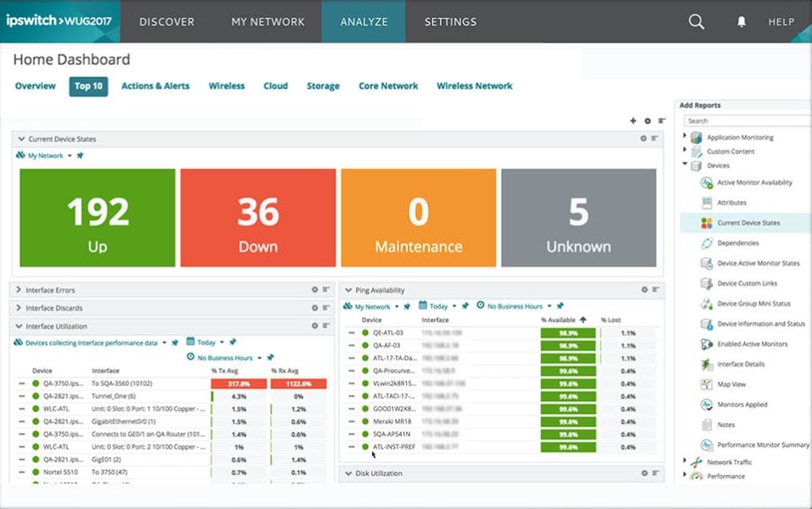The width and height of the screenshot is (812, 509).
Task: Open notifications bell icon
Action: coord(742,22)
